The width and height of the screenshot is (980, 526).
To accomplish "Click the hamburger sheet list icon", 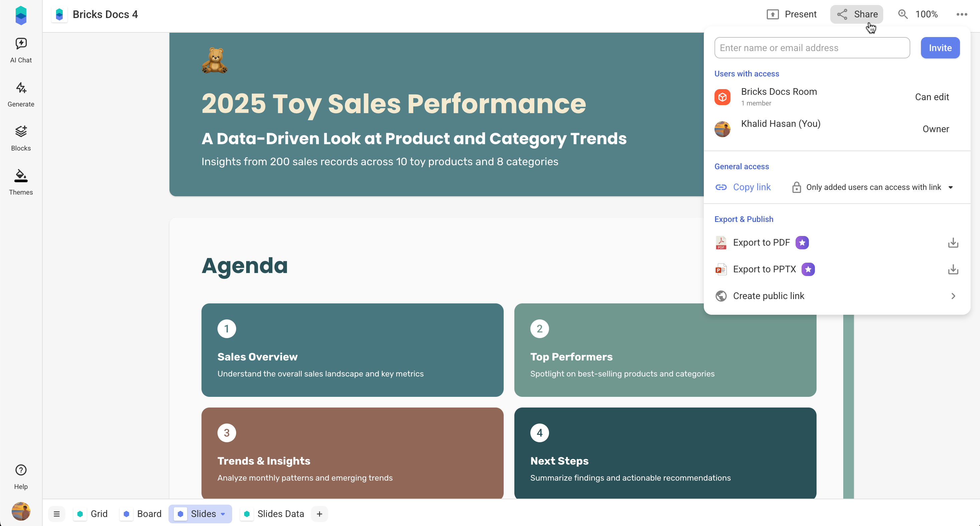I will point(57,514).
